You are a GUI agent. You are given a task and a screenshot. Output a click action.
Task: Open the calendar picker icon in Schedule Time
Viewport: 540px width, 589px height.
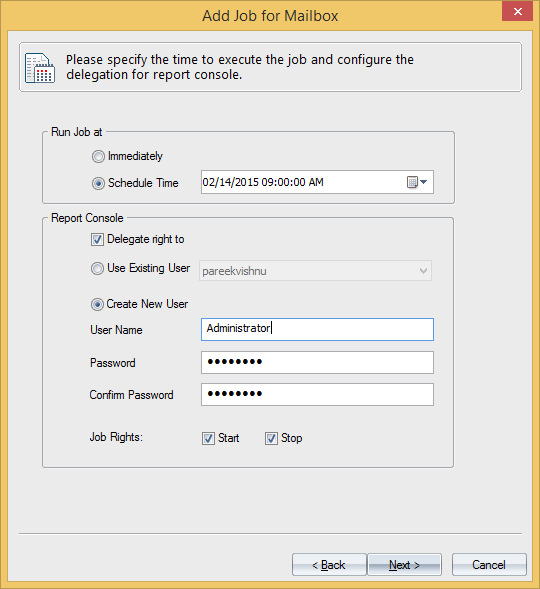point(412,183)
